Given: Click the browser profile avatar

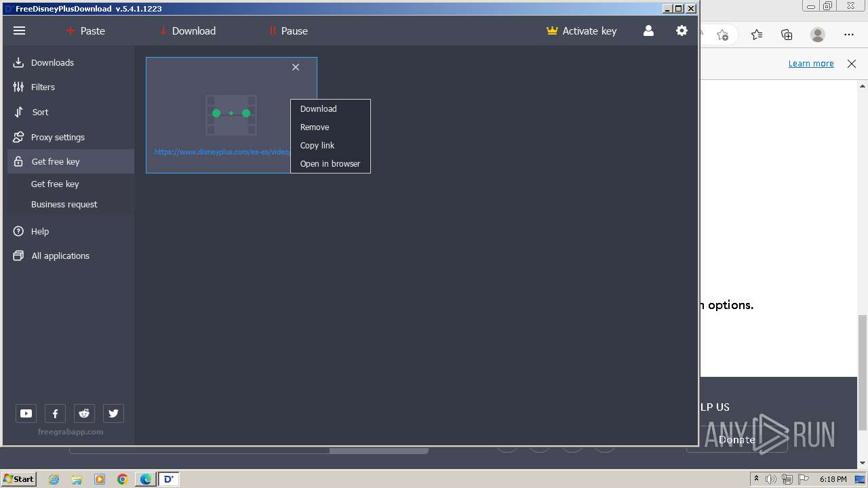Looking at the screenshot, I should pos(818,34).
